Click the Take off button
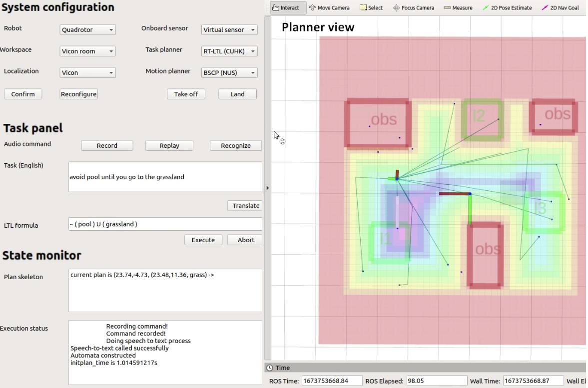Screen dimensions: 588x388 pos(186,94)
